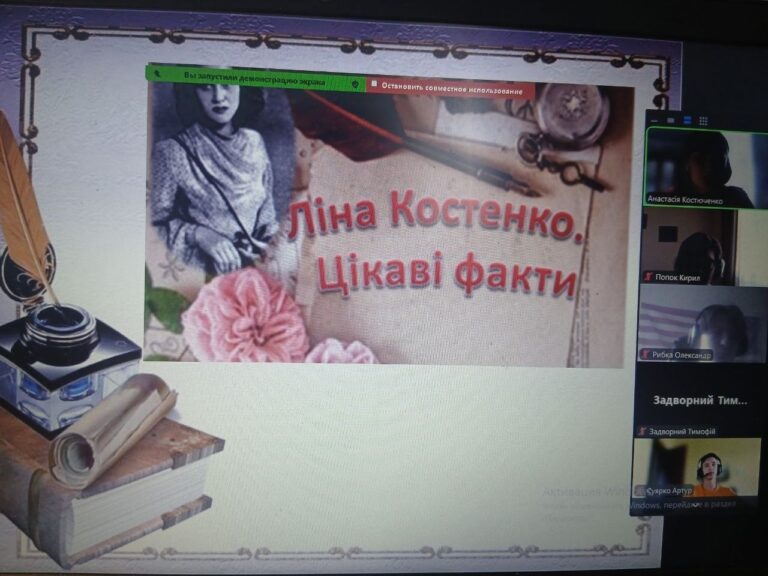
Task: Click the pink rose image on slide
Action: click(x=245, y=316)
